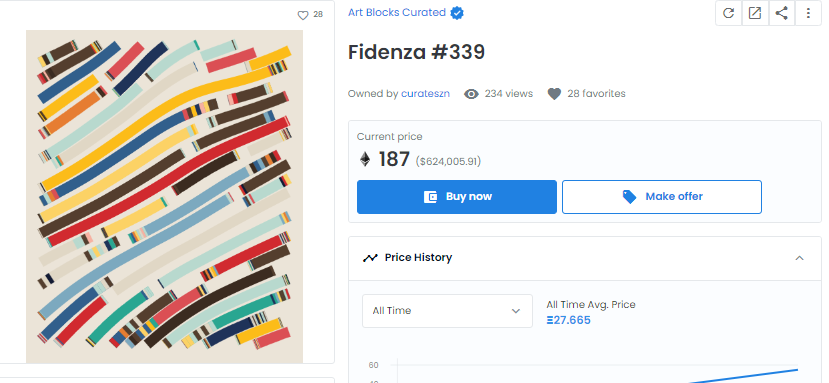The height and width of the screenshot is (383, 829).
Task: Open owner curateszn profile link
Action: tap(425, 94)
